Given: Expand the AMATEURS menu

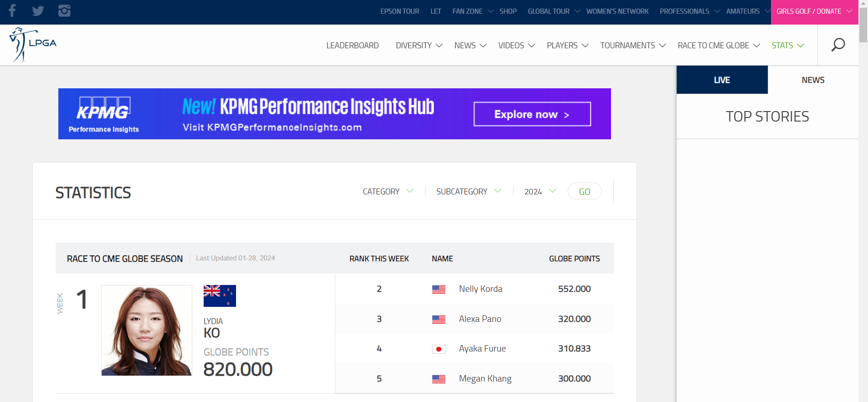Looking at the screenshot, I should [748, 11].
